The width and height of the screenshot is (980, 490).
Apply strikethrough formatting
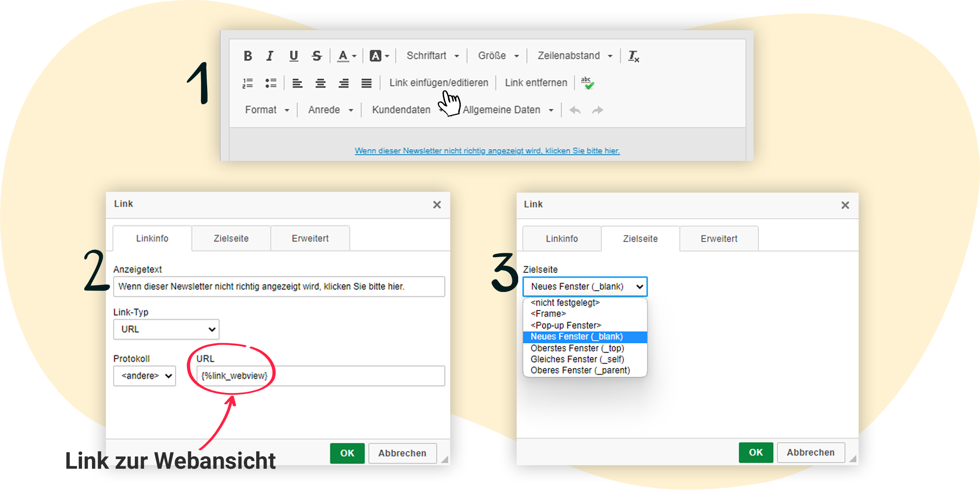pyautogui.click(x=316, y=56)
